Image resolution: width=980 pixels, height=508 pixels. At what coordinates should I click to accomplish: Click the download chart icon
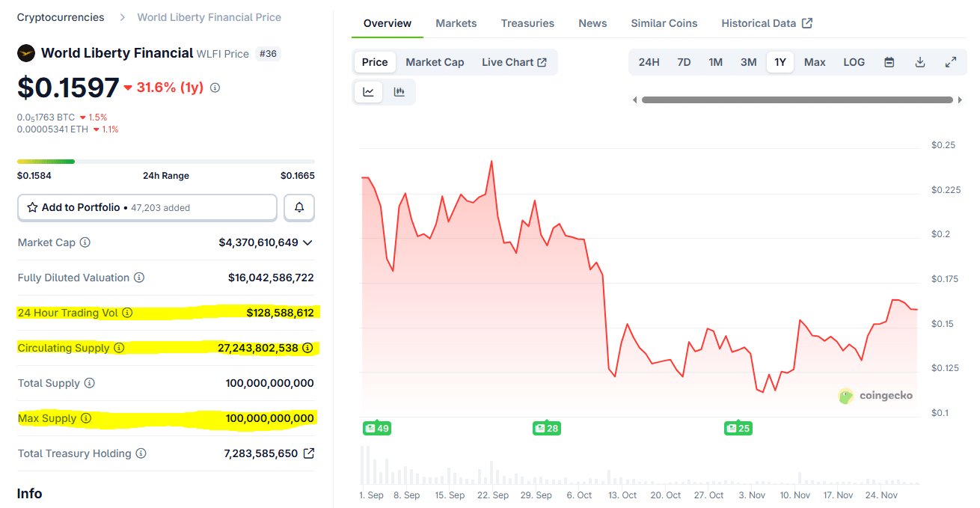[x=919, y=62]
